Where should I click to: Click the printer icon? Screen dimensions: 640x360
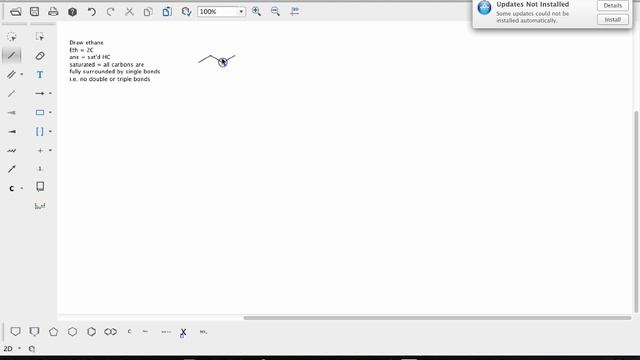pos(53,11)
